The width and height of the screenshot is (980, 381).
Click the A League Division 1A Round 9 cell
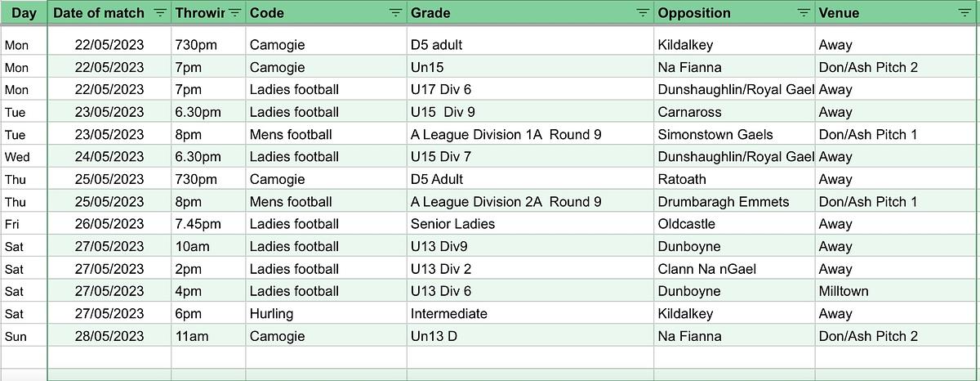(x=530, y=134)
